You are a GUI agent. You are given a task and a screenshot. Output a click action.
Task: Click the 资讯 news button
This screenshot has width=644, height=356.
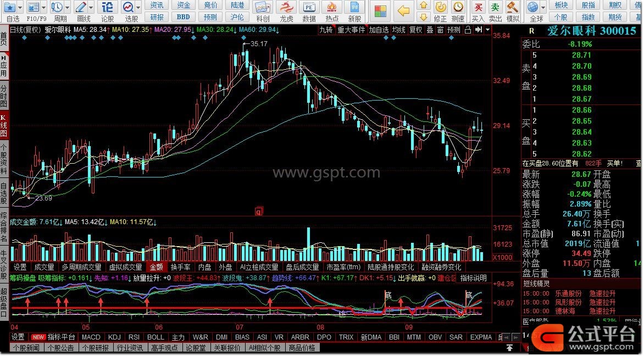[x=157, y=5]
